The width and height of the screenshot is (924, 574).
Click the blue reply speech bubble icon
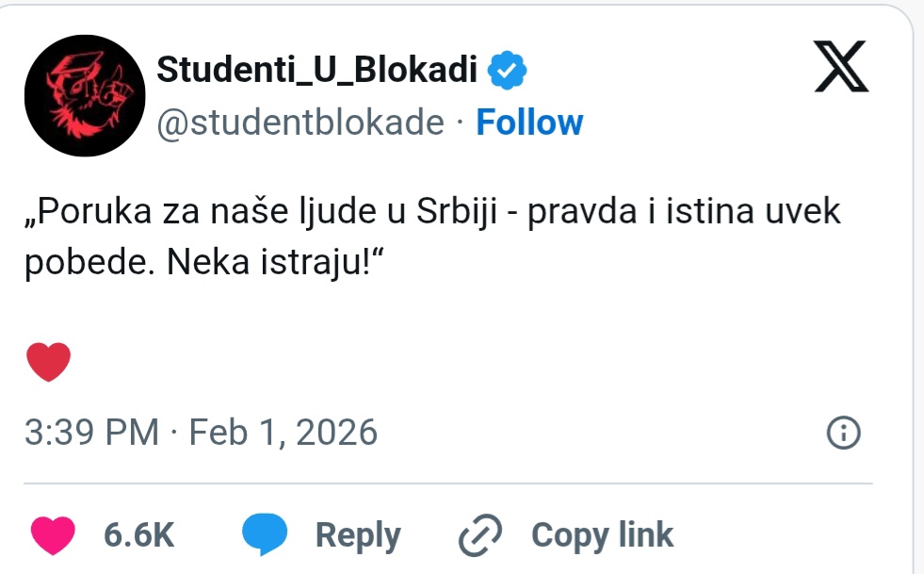[x=265, y=534]
